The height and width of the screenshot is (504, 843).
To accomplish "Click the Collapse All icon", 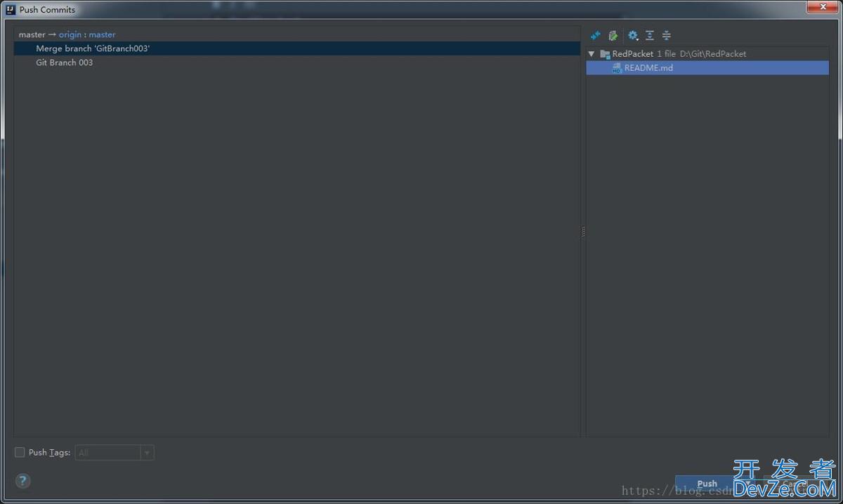I will pyautogui.click(x=667, y=35).
